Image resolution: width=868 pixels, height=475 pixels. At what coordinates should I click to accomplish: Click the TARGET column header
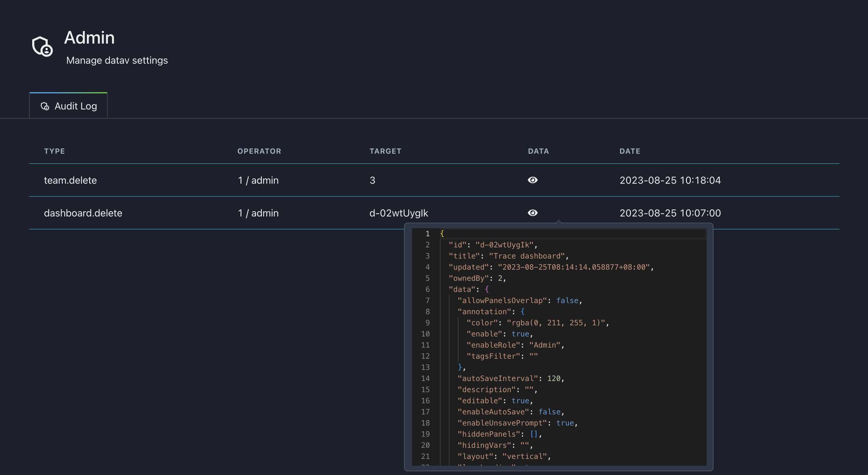coord(385,151)
